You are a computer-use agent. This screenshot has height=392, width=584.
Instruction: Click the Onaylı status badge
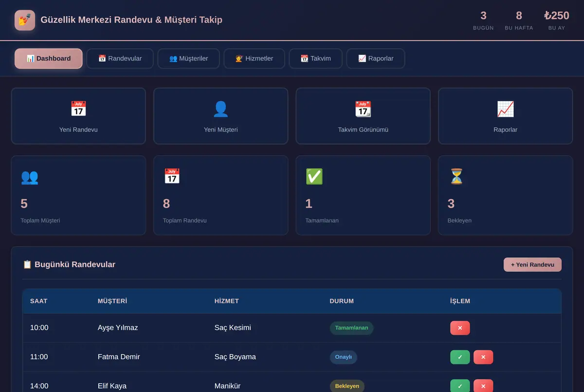(x=344, y=357)
